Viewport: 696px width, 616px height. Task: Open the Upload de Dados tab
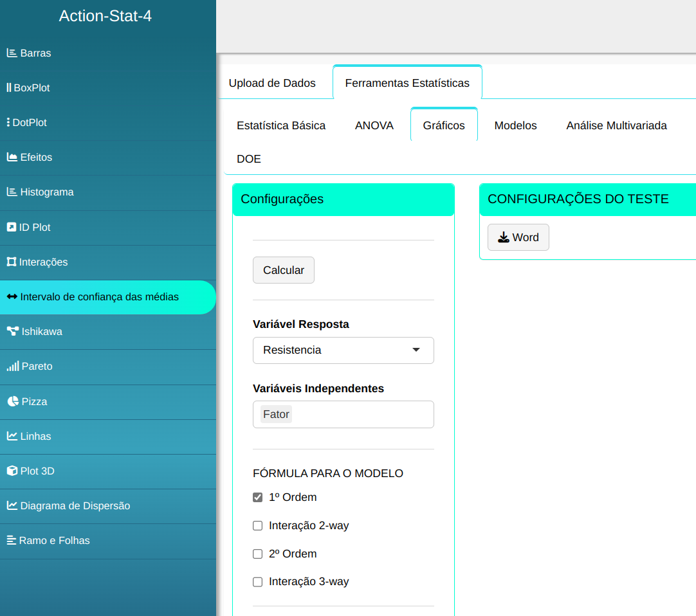pos(272,84)
